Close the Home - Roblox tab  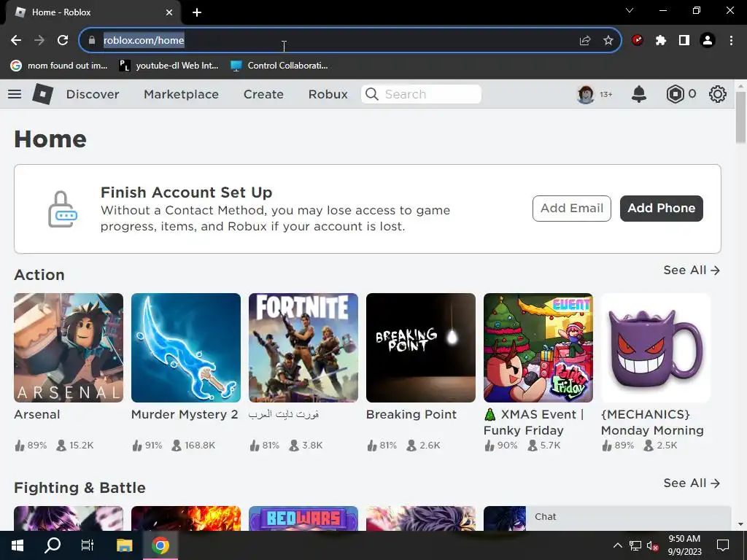[169, 12]
